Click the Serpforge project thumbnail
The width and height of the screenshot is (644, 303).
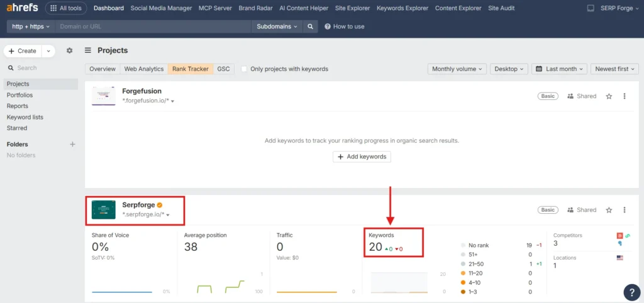pyautogui.click(x=103, y=209)
